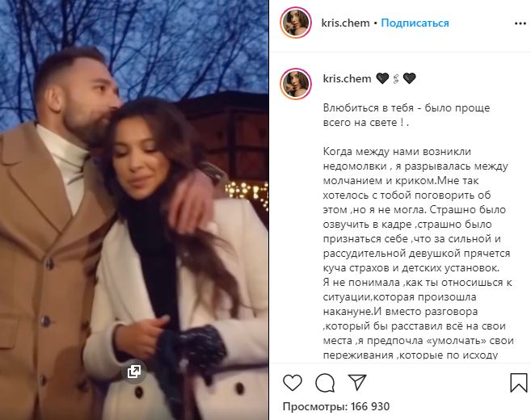Save the post with the bookmark icon
The width and height of the screenshot is (531, 420).
[x=518, y=383]
